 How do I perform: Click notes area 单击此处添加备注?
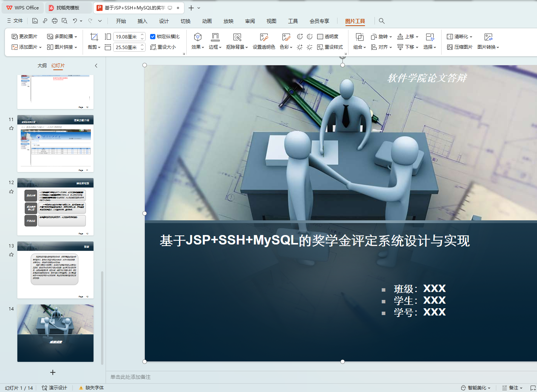pos(130,377)
